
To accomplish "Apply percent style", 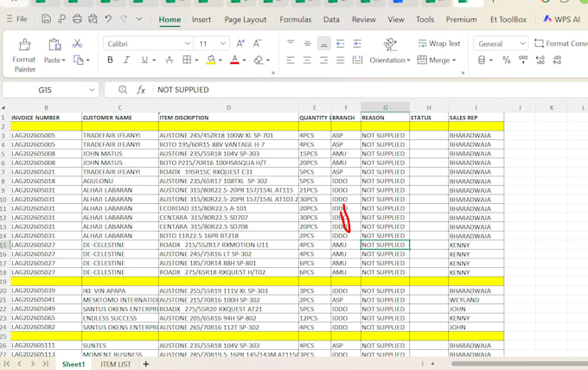I will click(x=507, y=60).
